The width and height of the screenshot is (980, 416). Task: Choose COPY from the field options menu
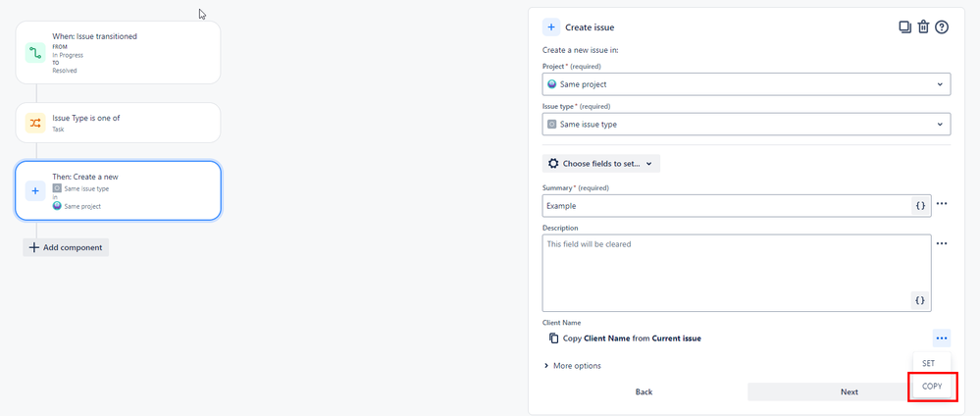coord(932,387)
